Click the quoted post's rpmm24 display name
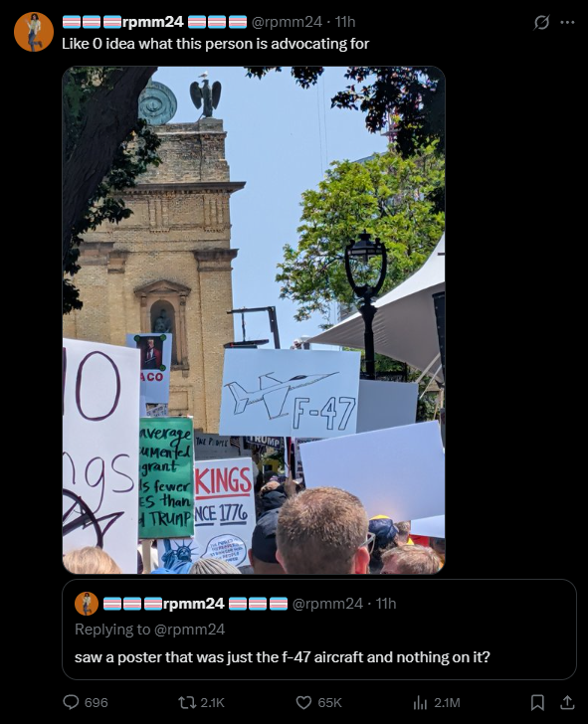The height and width of the screenshot is (724, 588). (195, 604)
